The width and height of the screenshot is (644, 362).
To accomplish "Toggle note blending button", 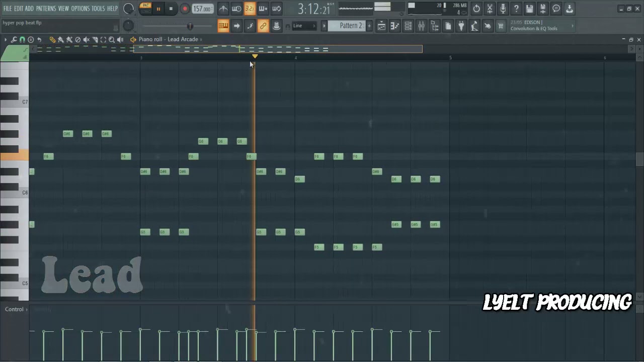I will [x=250, y=26].
